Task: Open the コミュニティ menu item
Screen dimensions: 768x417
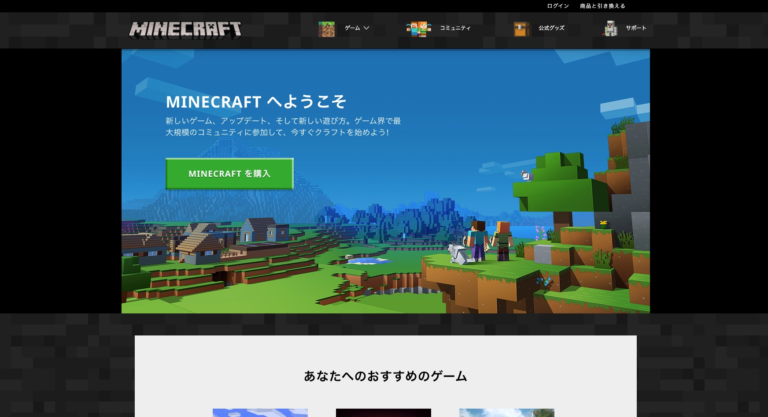Action: coord(455,28)
